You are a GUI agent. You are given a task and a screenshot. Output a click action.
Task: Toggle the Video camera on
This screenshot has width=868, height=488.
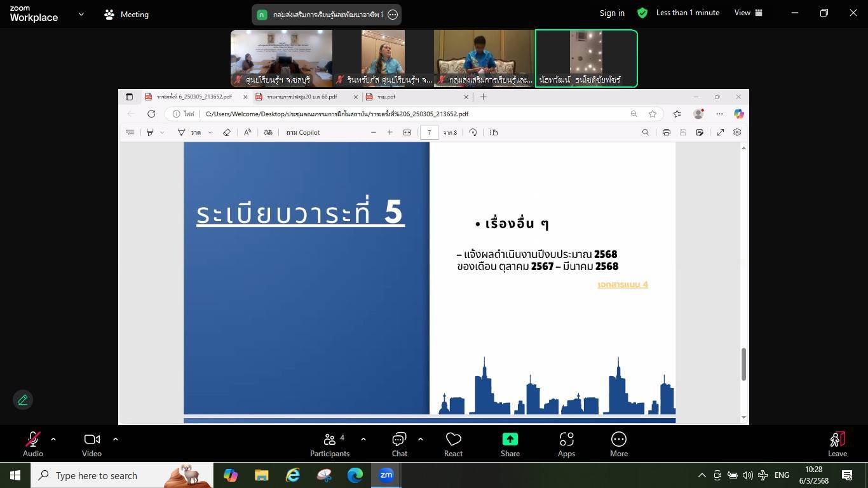[92, 444]
